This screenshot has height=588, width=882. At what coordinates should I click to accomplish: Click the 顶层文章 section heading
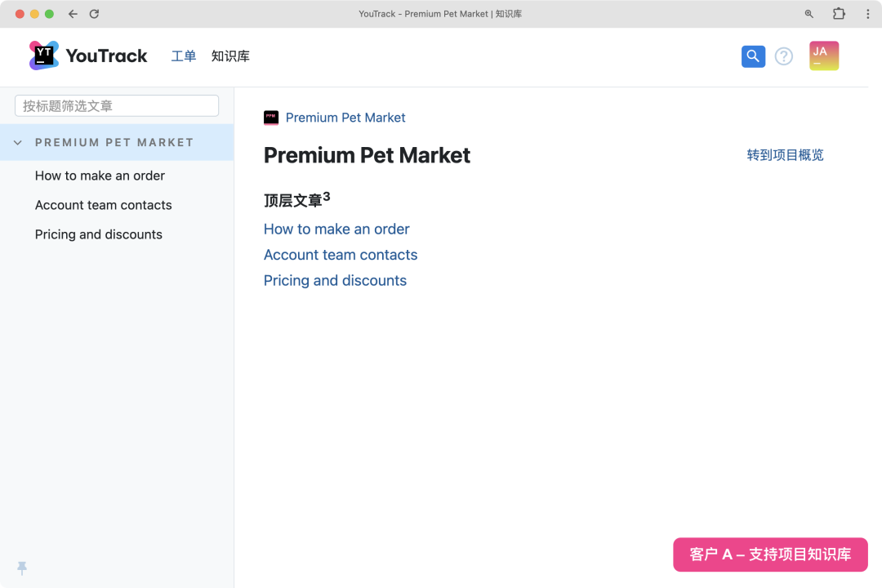point(297,200)
